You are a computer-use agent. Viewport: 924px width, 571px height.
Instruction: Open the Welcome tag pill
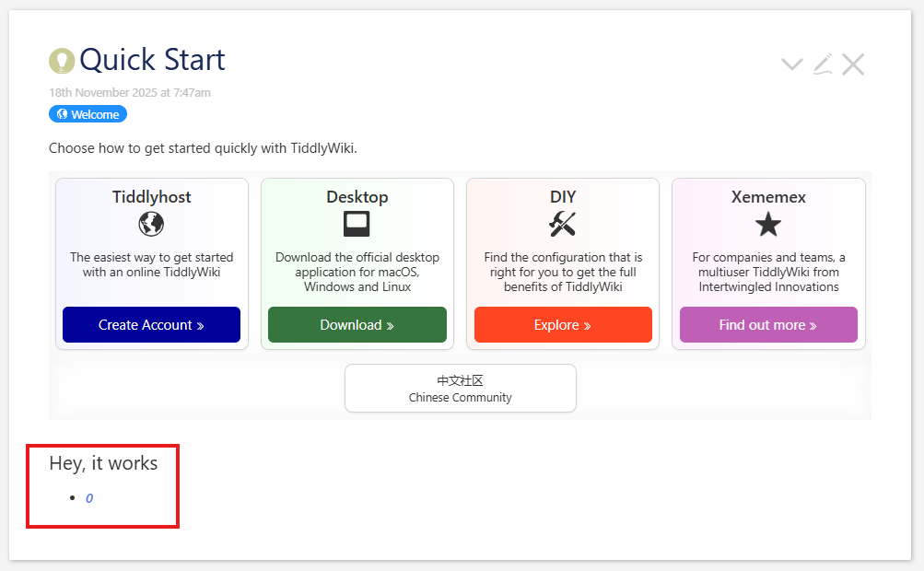(x=88, y=114)
